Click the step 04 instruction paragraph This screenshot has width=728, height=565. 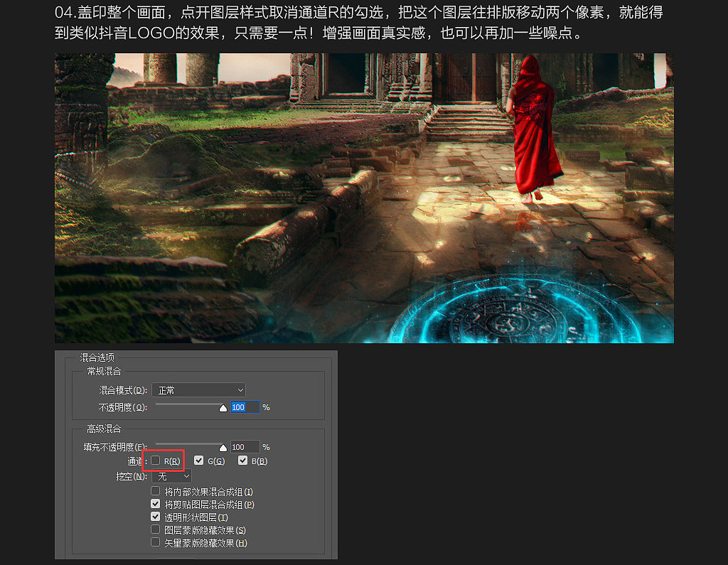pos(358,22)
